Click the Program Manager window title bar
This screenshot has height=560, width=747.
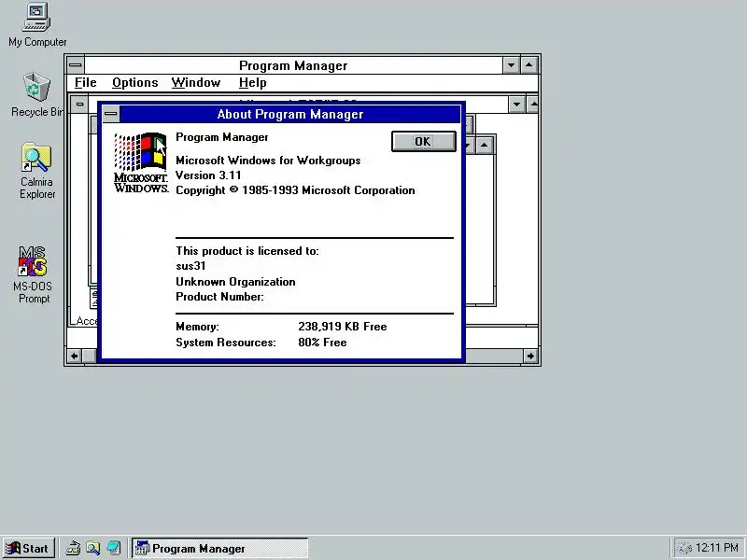click(293, 65)
